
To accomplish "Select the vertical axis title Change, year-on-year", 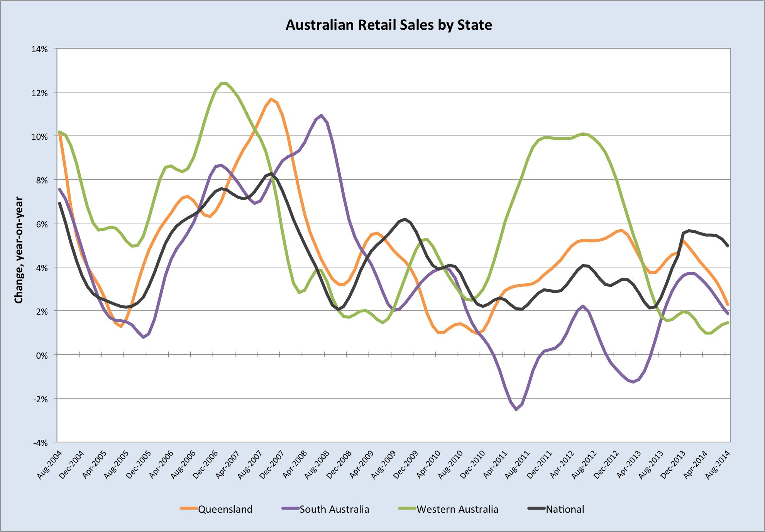I will point(19,250).
